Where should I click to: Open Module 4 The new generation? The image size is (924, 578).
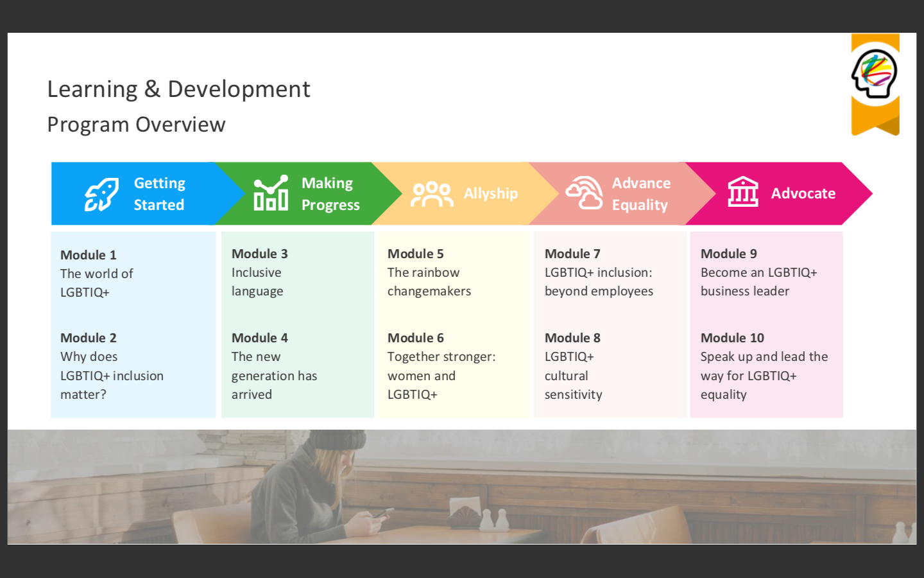[273, 366]
